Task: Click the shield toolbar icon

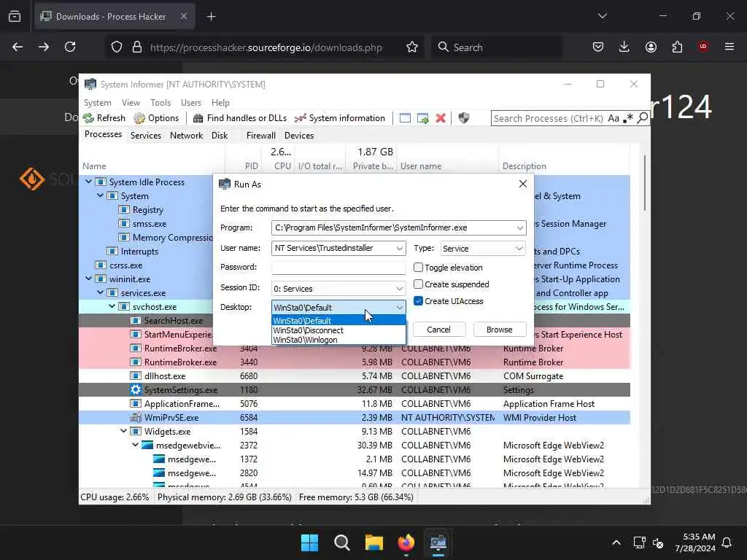Action: pos(463,118)
